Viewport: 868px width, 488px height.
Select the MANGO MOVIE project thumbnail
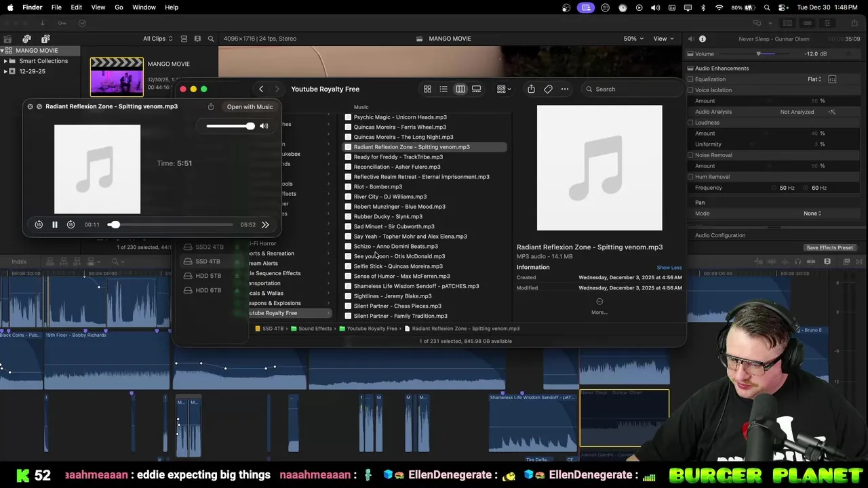pyautogui.click(x=117, y=77)
